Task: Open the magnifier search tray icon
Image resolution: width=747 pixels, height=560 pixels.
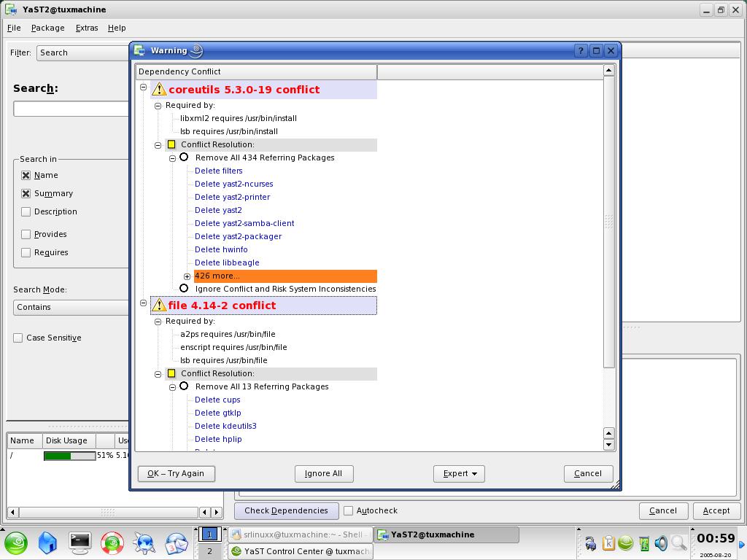Action: (679, 542)
